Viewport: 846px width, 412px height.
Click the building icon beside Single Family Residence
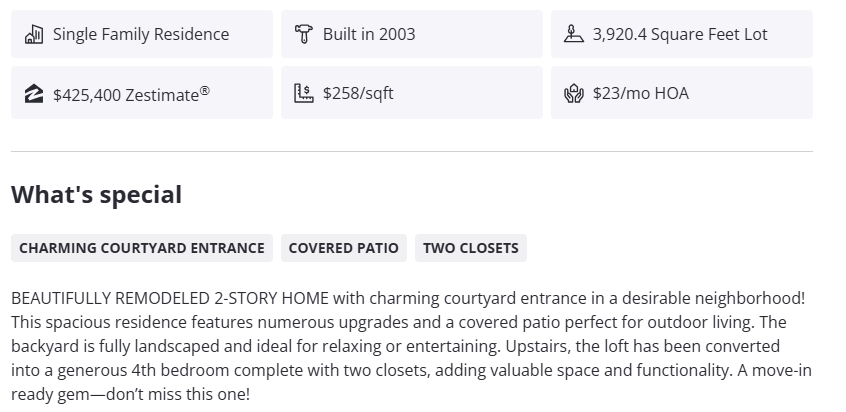pyautogui.click(x=34, y=34)
